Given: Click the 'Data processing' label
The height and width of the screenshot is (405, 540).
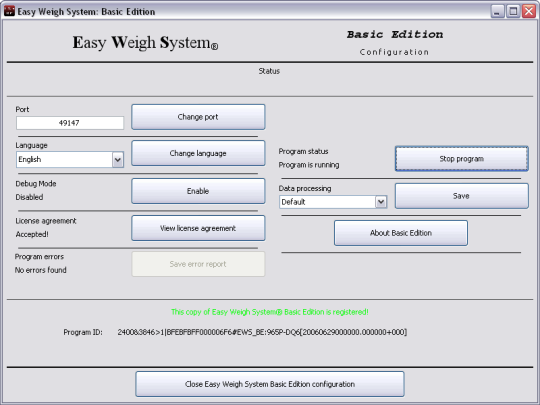Looking at the screenshot, I should 305,189.
